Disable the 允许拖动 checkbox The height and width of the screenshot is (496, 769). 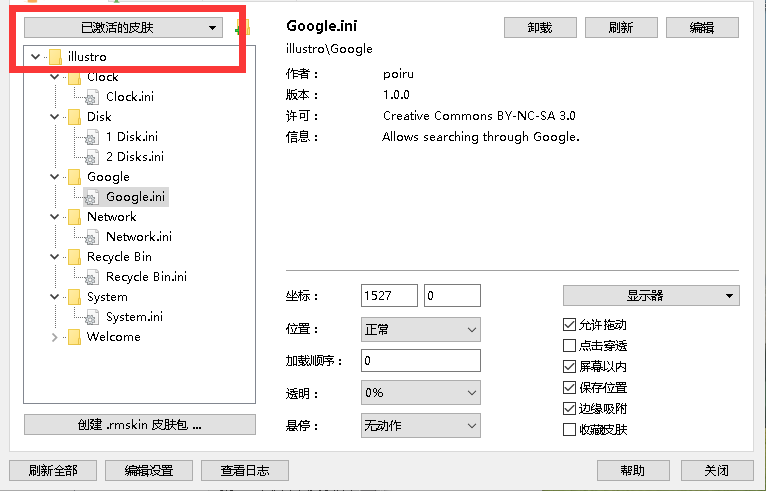(x=570, y=325)
